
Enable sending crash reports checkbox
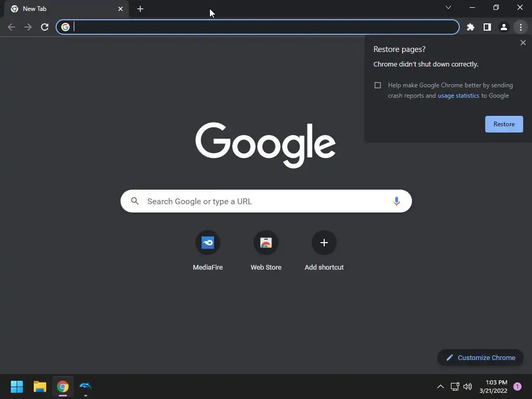coord(378,85)
